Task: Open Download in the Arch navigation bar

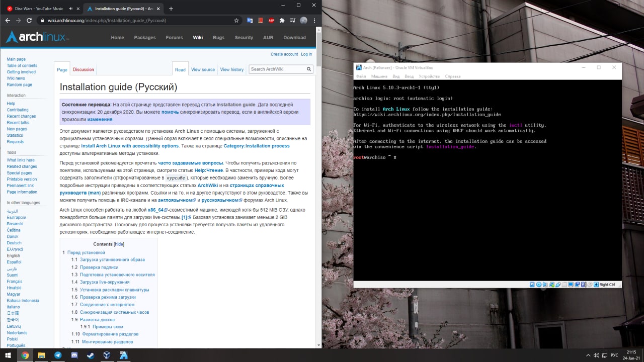Action: point(294,37)
